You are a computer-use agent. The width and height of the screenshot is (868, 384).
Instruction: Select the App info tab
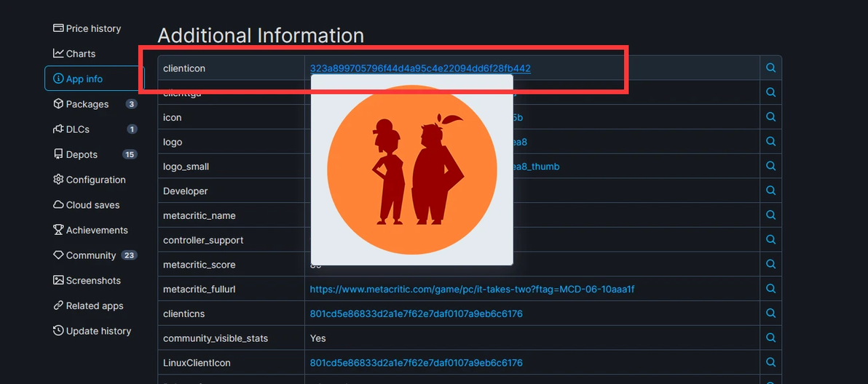click(x=95, y=79)
